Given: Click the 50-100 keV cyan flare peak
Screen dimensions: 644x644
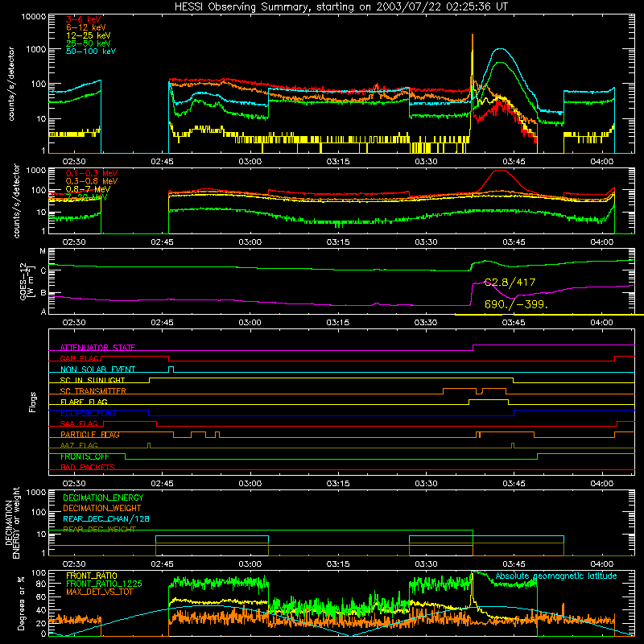Looking at the screenshot, I should 500,49.
